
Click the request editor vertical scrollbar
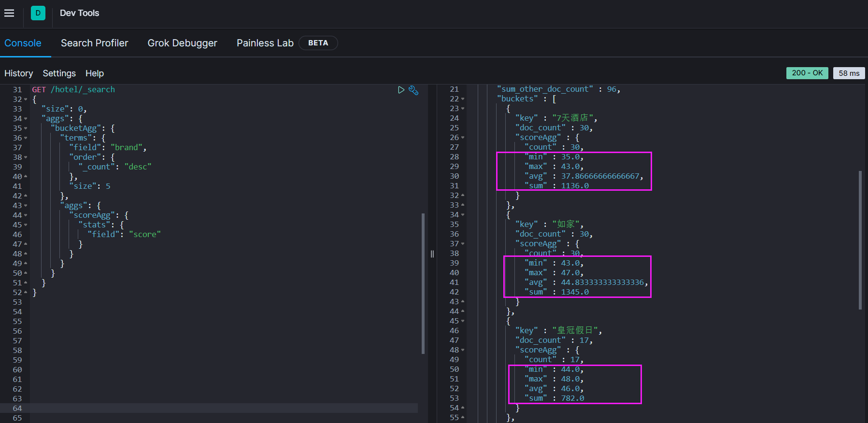(423, 283)
